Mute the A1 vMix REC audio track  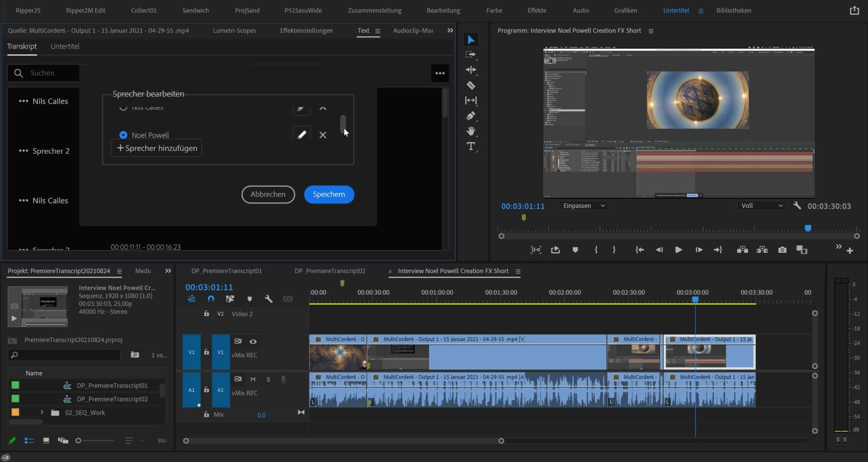[253, 379]
